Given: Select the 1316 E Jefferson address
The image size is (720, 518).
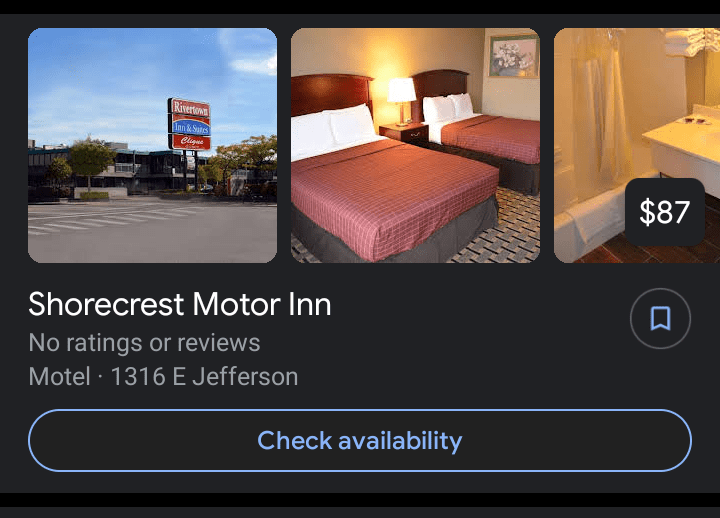Looking at the screenshot, I should pos(204,377).
